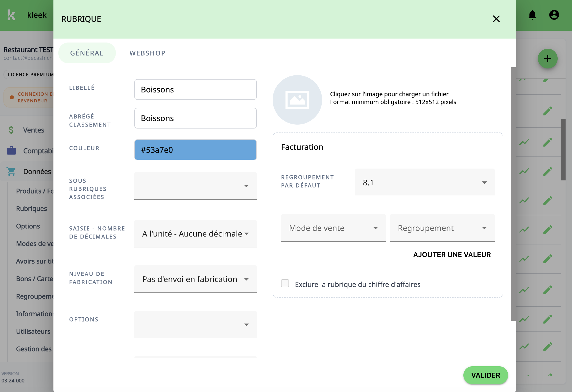The height and width of the screenshot is (392, 572).
Task: Switch to the Webshop tab
Action: pos(147,53)
